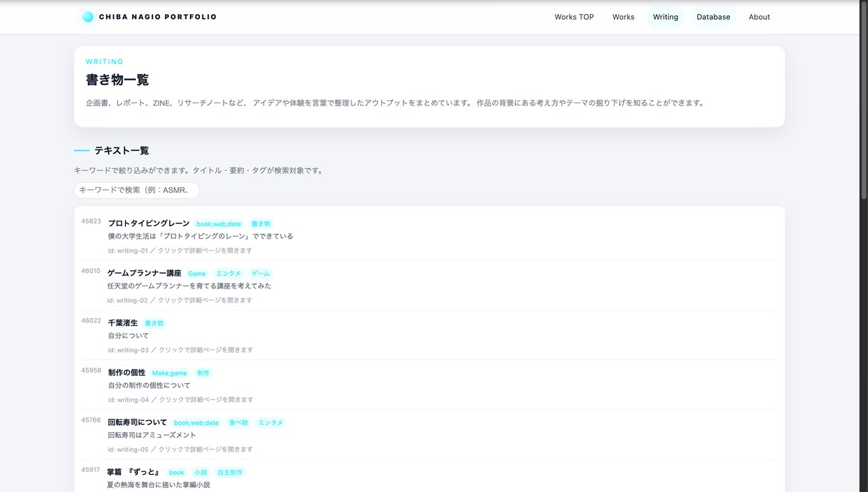Open the 制作の個性 entry title
868x492 pixels.
pyautogui.click(x=127, y=373)
